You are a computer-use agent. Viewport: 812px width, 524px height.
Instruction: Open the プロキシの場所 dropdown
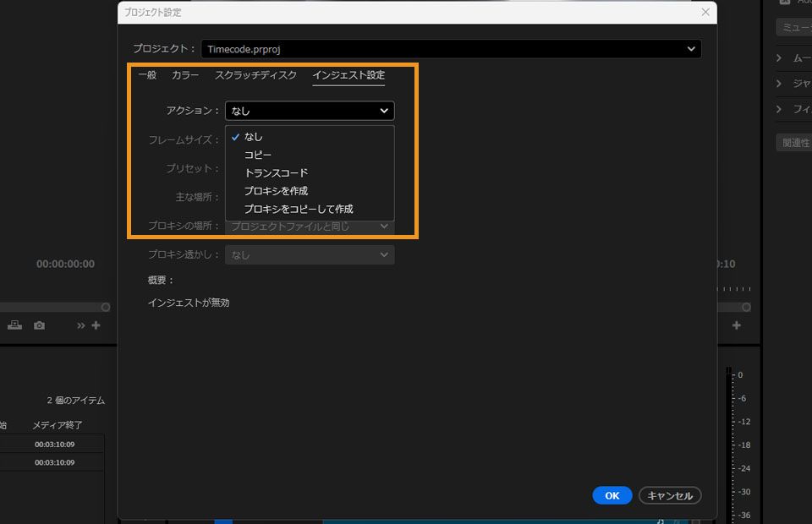tap(309, 227)
